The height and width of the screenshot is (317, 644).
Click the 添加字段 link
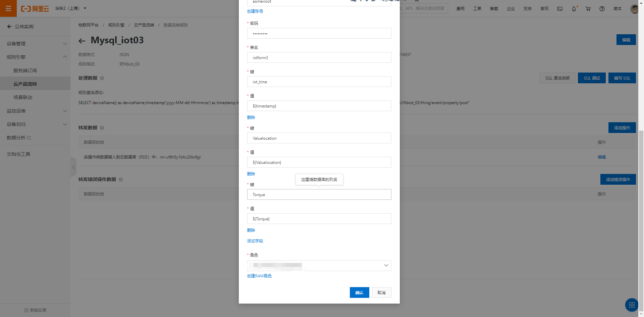click(255, 241)
